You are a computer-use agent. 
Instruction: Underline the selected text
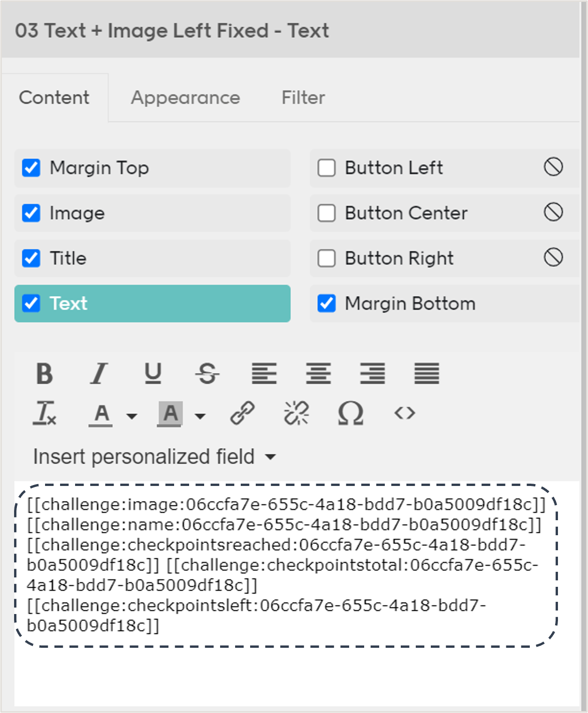pyautogui.click(x=153, y=374)
